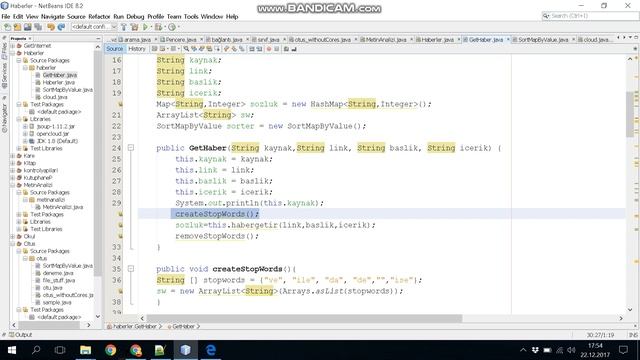Screen dimensions: 640x360
Task: Expand the Kitap project node
Action: click(13, 163)
